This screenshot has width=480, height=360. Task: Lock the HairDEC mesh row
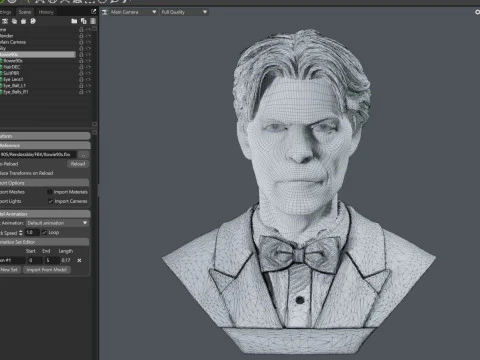[81, 67]
